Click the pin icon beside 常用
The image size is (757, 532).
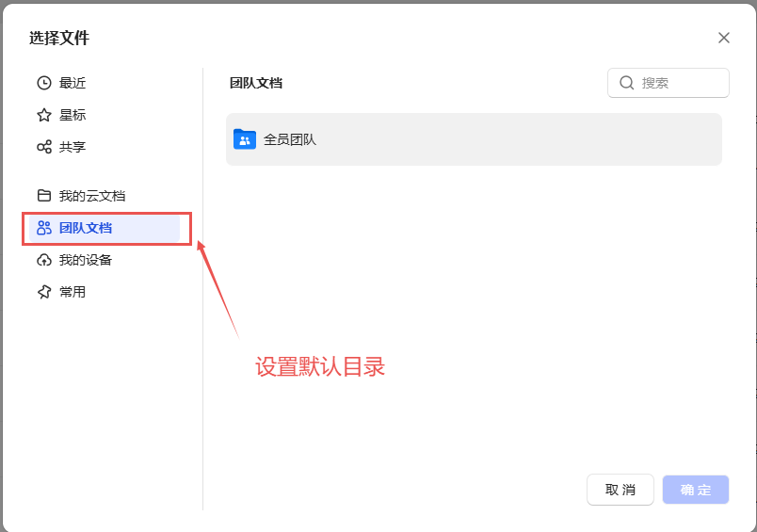[44, 292]
